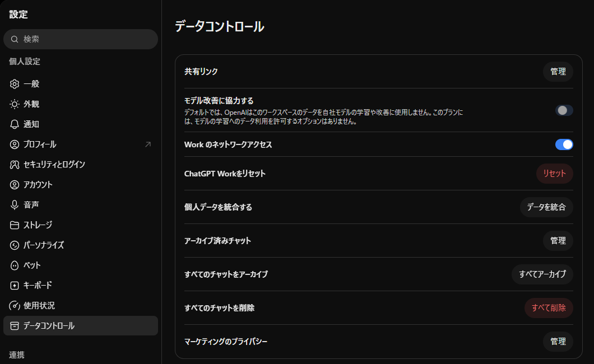Open profile via external arrow icon
The image size is (594, 364).
(x=148, y=144)
